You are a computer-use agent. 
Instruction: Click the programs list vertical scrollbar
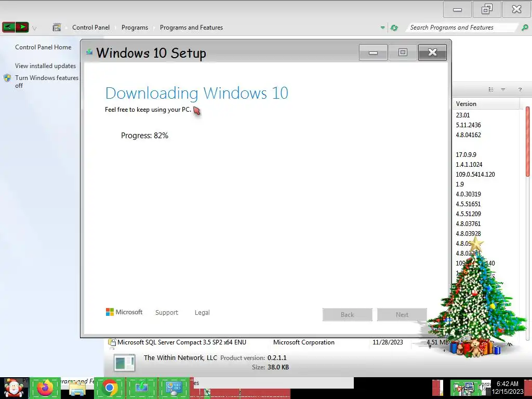[x=528, y=141]
